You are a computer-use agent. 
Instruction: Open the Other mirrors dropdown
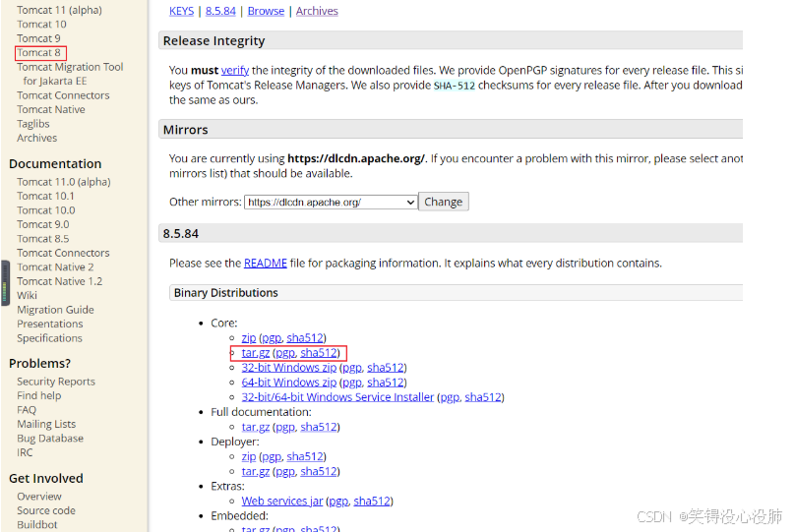(x=331, y=202)
